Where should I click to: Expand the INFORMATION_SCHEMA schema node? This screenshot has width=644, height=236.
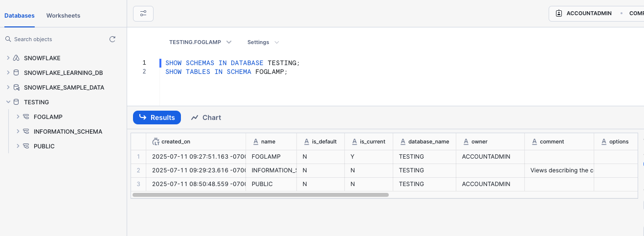[18, 132]
